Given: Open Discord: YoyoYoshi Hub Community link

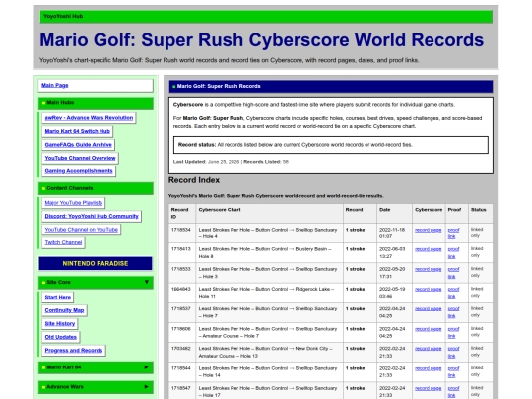Looking at the screenshot, I should [92, 216].
